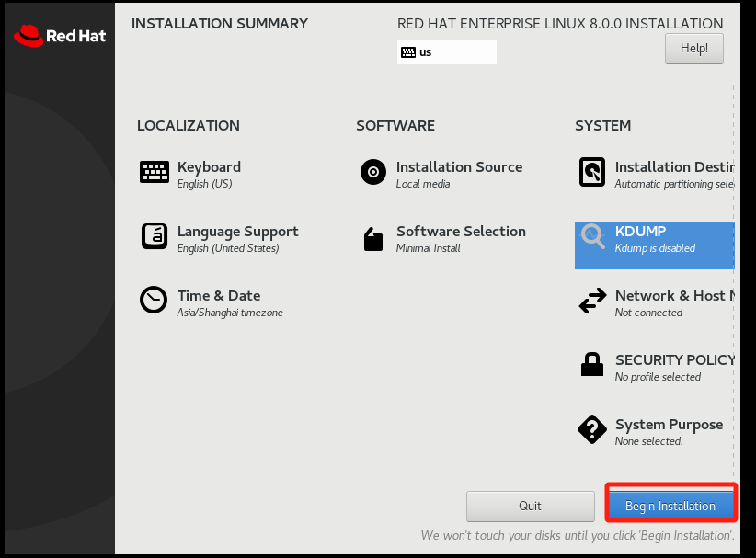
Task: Click the 'English (United States)' language text
Action: [x=228, y=248]
